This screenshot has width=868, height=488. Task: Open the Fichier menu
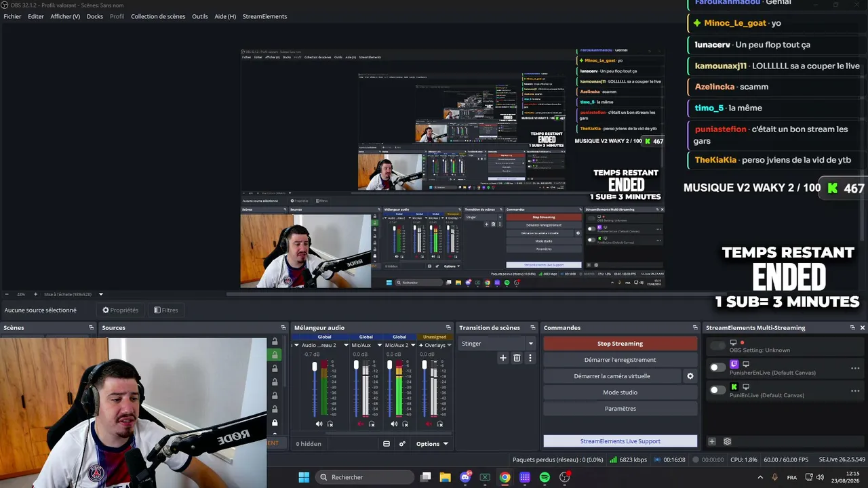coord(12,16)
